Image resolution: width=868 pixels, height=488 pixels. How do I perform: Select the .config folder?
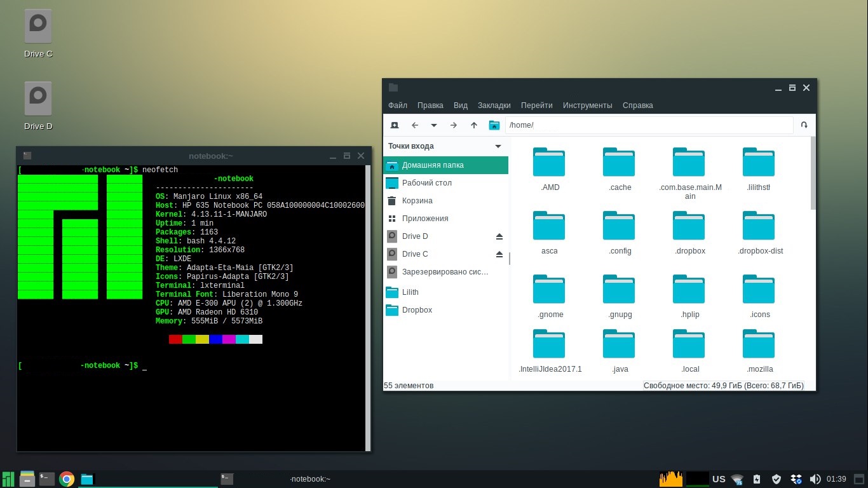[x=620, y=233]
